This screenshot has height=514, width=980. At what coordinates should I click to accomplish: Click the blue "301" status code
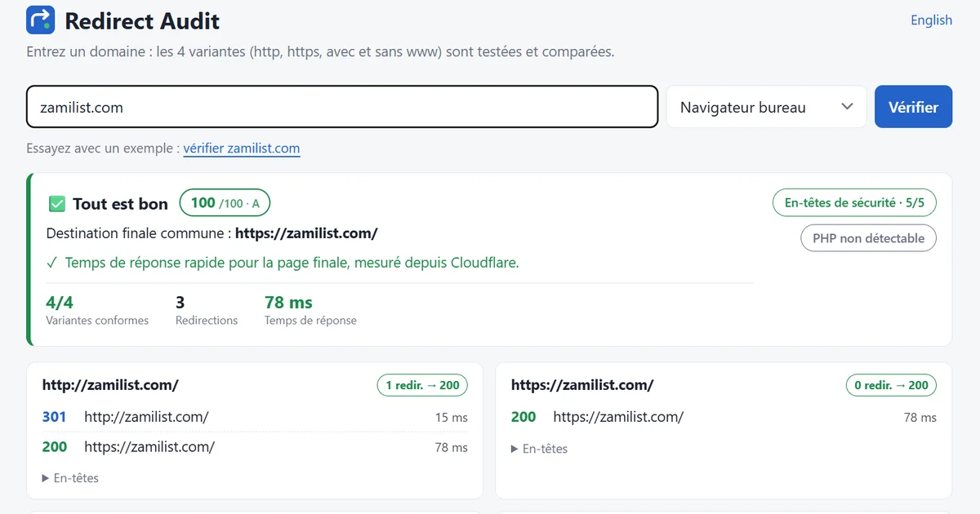[x=54, y=417]
